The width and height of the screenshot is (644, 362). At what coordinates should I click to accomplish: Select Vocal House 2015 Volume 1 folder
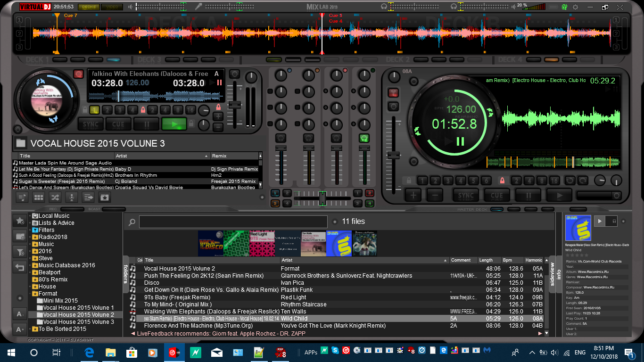[78, 308]
